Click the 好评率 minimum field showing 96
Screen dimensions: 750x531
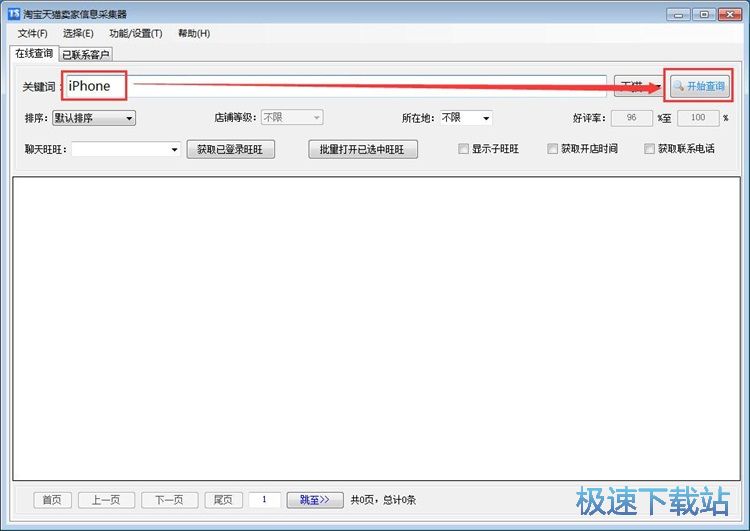(x=631, y=118)
